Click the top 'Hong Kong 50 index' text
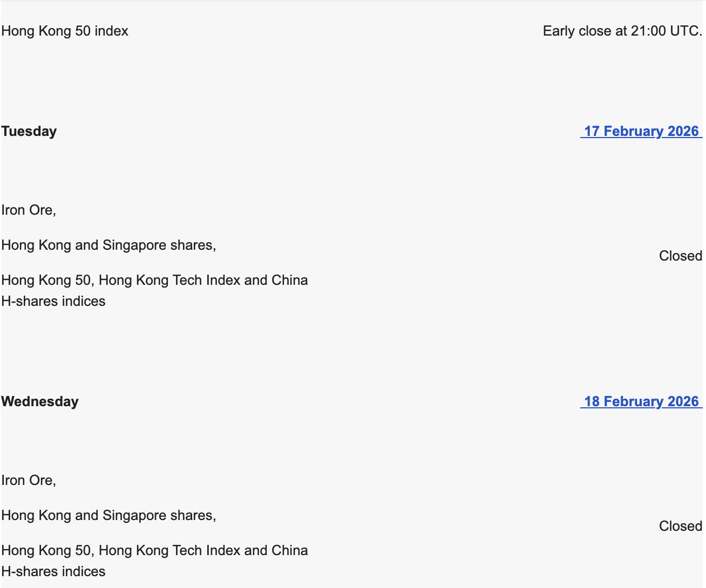Image resolution: width=706 pixels, height=588 pixels. (x=65, y=31)
